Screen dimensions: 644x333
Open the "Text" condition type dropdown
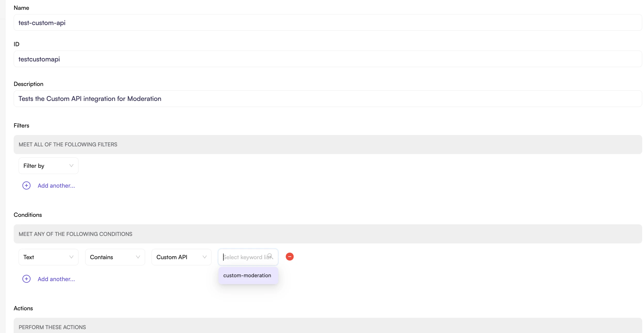(48, 257)
